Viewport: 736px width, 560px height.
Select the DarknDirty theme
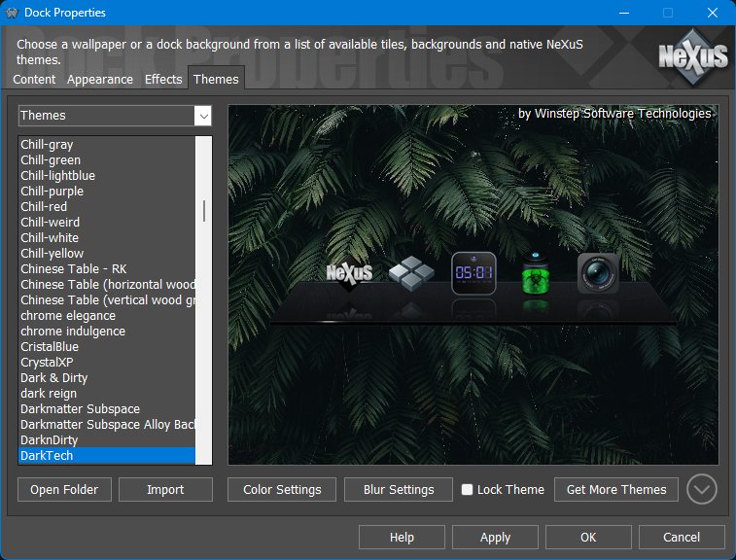tap(107, 439)
